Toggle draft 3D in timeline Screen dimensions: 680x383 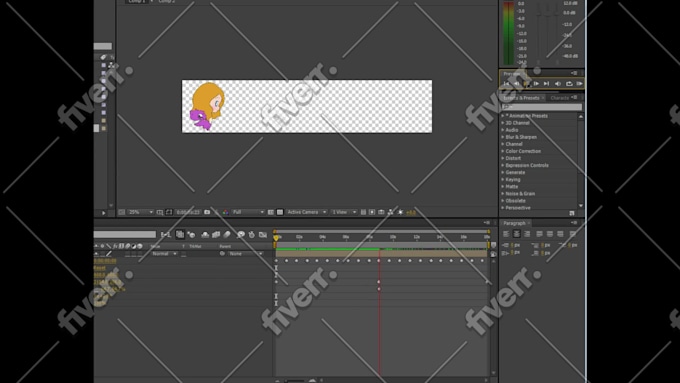coord(191,235)
